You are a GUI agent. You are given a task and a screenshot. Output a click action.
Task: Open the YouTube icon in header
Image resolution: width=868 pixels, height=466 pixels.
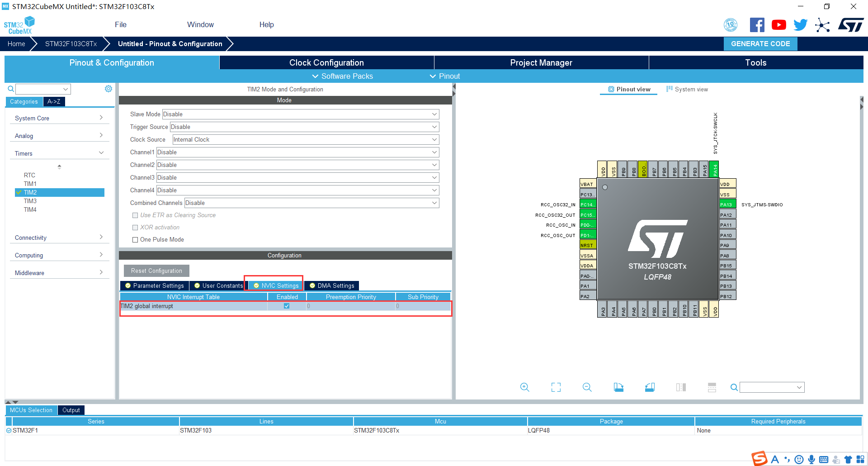(x=778, y=25)
